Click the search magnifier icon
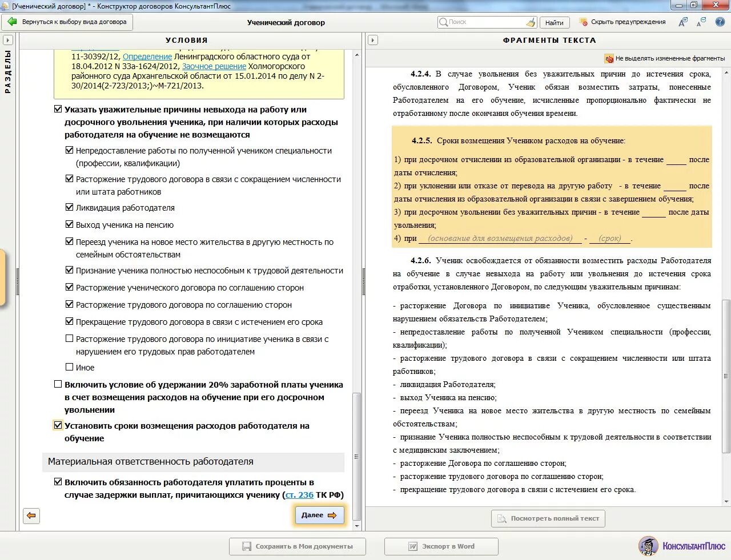 [x=443, y=22]
